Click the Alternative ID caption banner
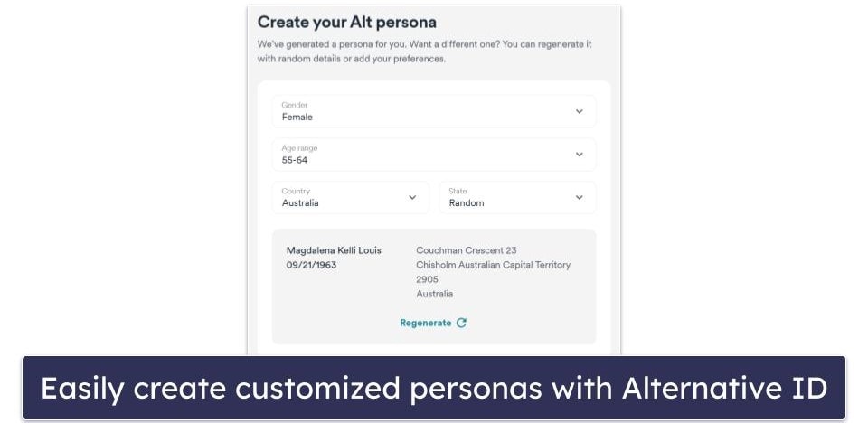Image resolution: width=868 pixels, height=423 pixels. point(434,389)
